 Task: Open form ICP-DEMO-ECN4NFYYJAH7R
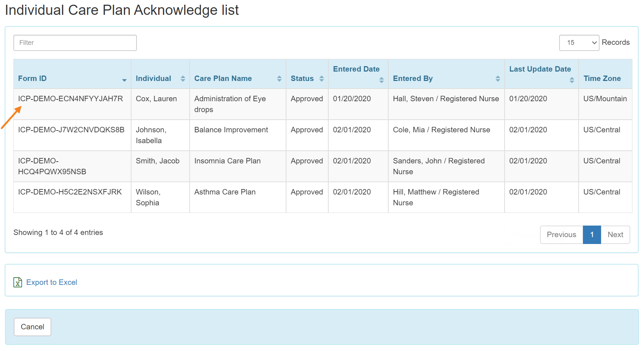pos(70,99)
